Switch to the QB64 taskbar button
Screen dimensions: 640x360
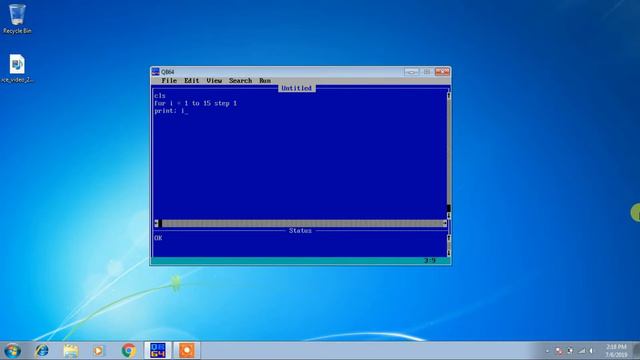point(158,351)
